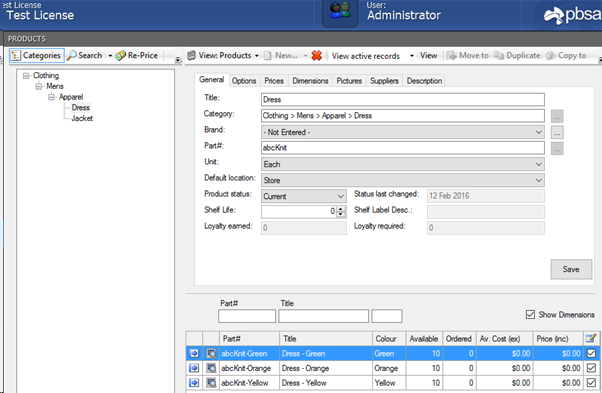Browse categories with the ellipsis button

(x=557, y=116)
